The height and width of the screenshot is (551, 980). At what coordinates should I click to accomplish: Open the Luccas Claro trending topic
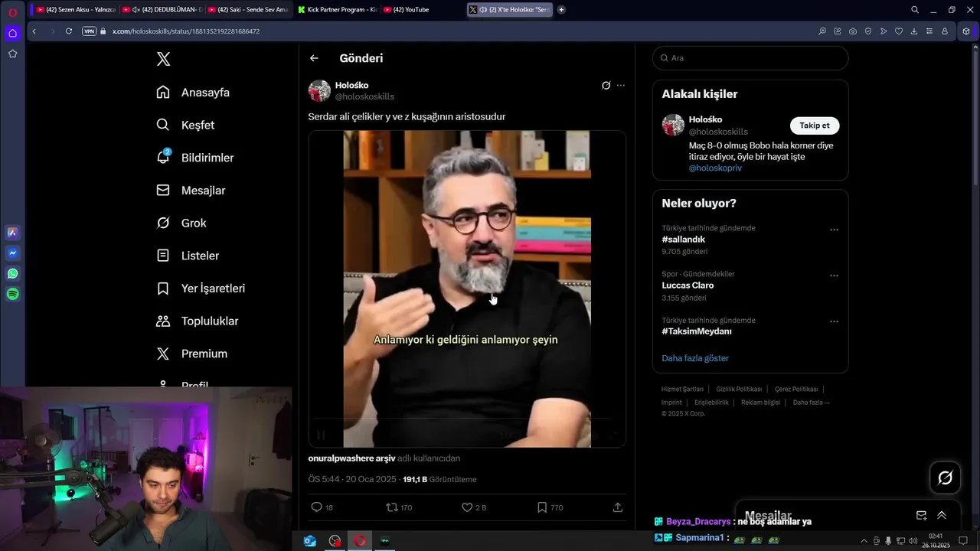click(x=688, y=285)
